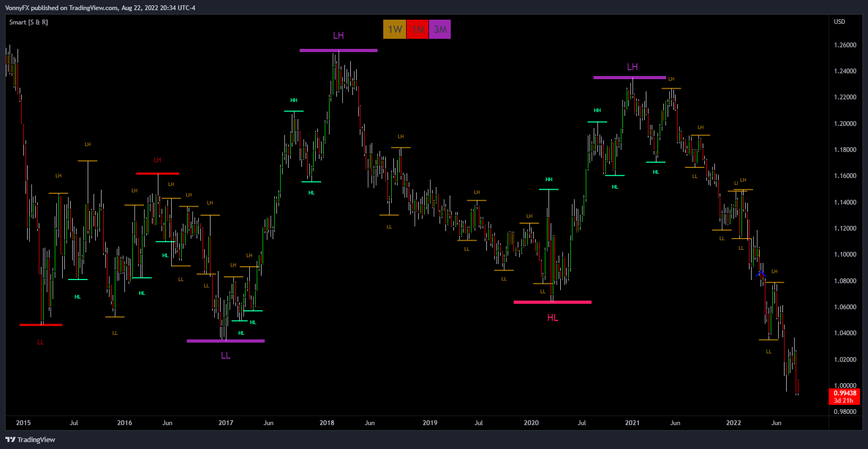Click the VonnyFX published header text
868x449 pixels.
tap(100, 8)
